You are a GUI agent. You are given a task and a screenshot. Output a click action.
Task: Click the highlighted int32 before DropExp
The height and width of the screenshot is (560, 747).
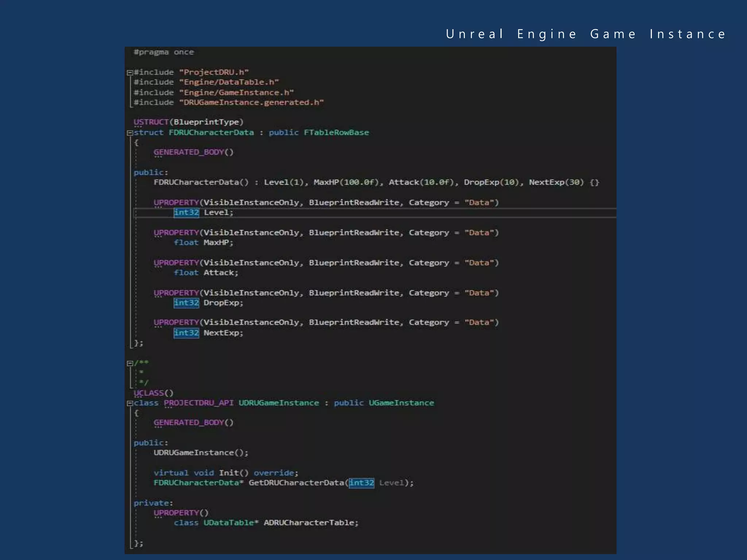click(x=186, y=303)
